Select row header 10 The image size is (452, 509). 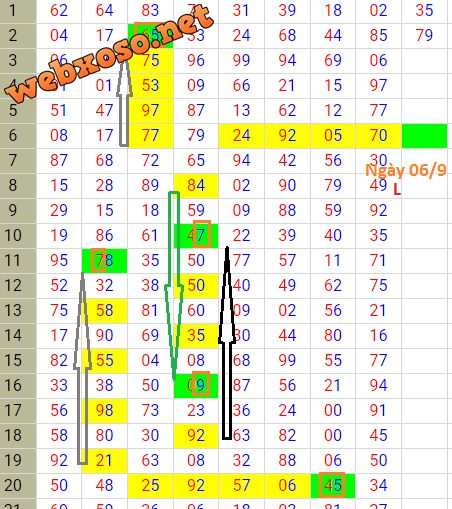pos(18,236)
